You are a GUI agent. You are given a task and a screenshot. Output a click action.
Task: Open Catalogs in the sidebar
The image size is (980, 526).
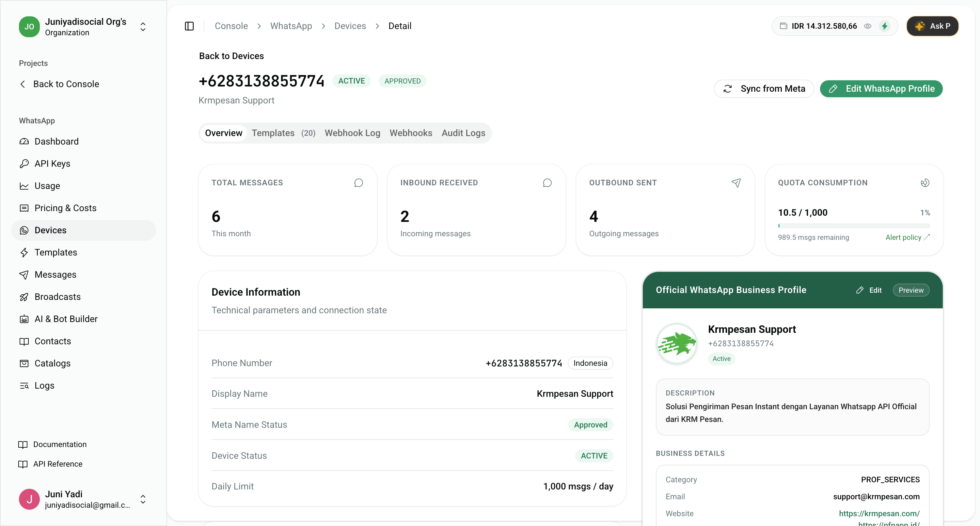(83, 363)
